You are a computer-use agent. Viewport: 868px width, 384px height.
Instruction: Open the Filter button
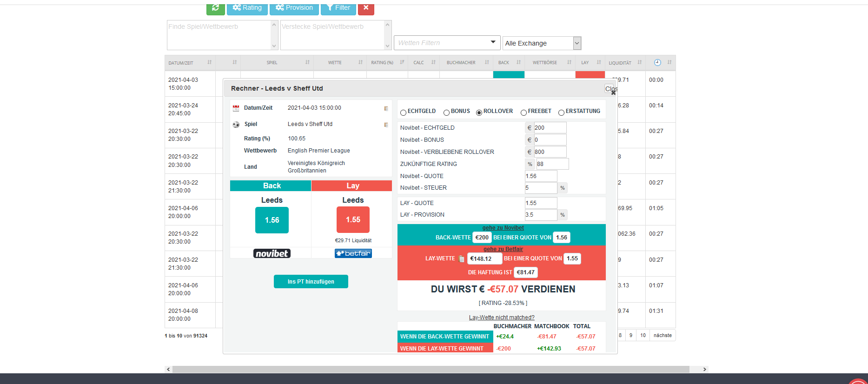click(x=338, y=8)
